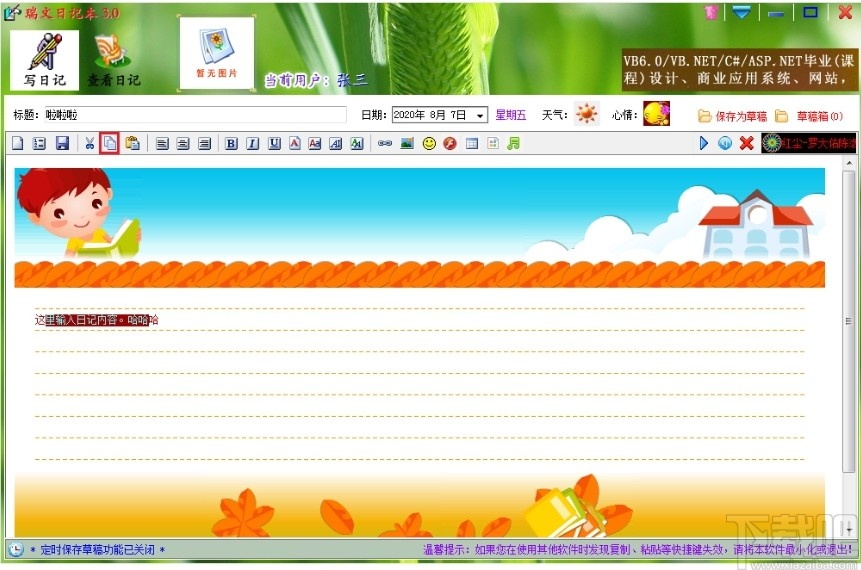Insert a hyperlink

[385, 144]
